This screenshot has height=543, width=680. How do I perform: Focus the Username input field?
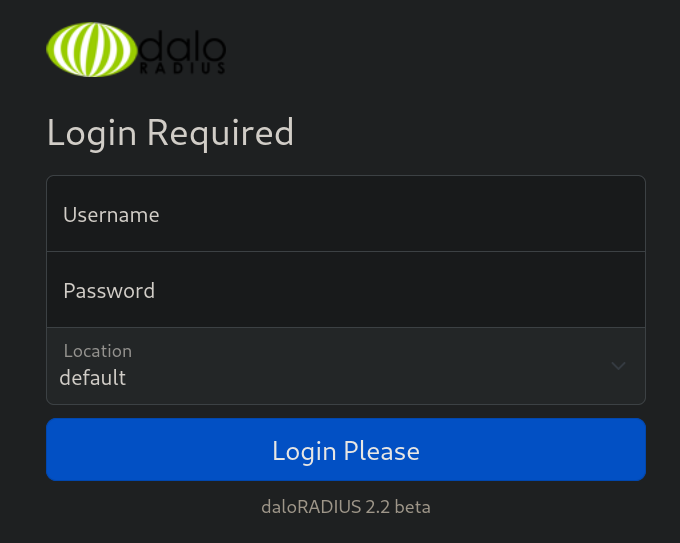click(346, 214)
